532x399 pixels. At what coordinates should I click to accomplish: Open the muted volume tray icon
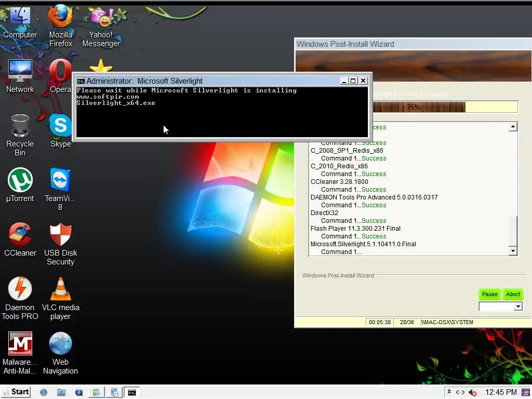(x=472, y=393)
